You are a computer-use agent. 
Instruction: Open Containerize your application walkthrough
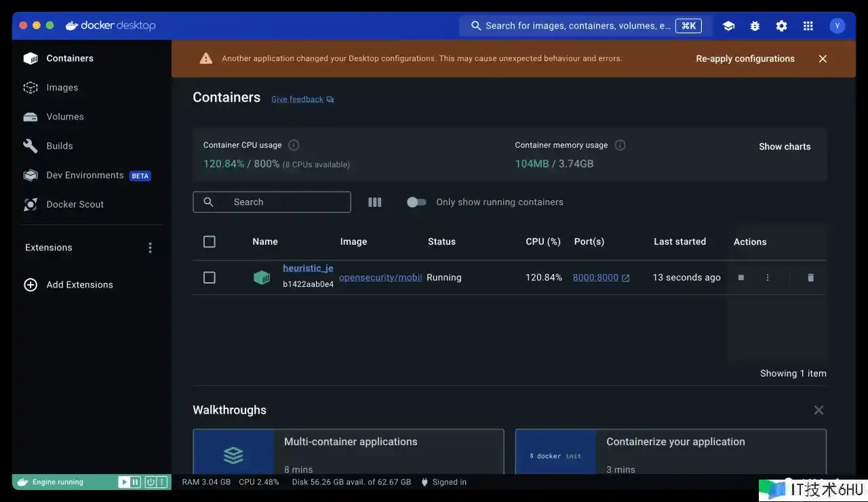click(x=671, y=451)
